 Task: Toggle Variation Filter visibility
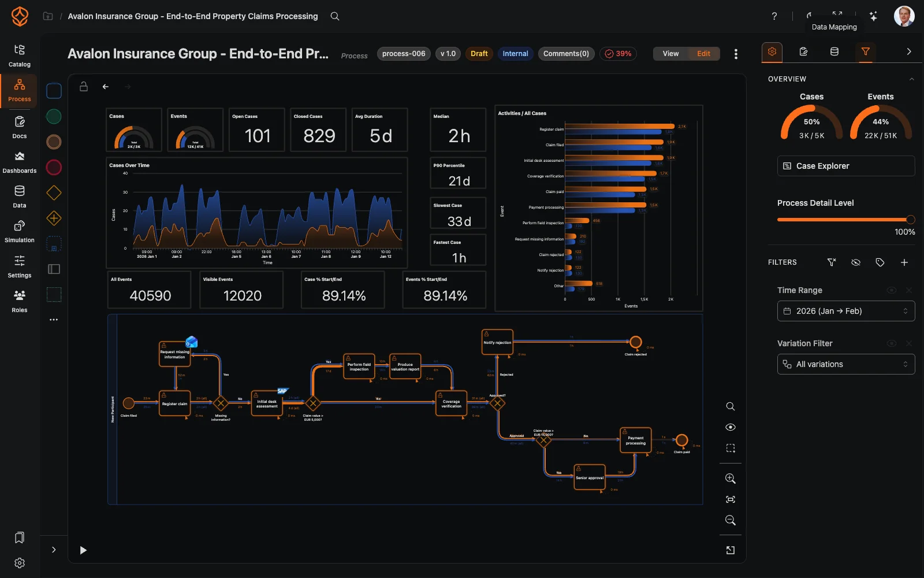(x=892, y=343)
